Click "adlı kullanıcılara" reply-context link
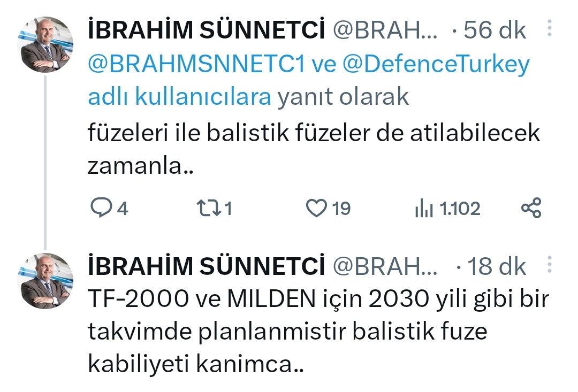Screen dimensions: 578x392 tap(180, 98)
